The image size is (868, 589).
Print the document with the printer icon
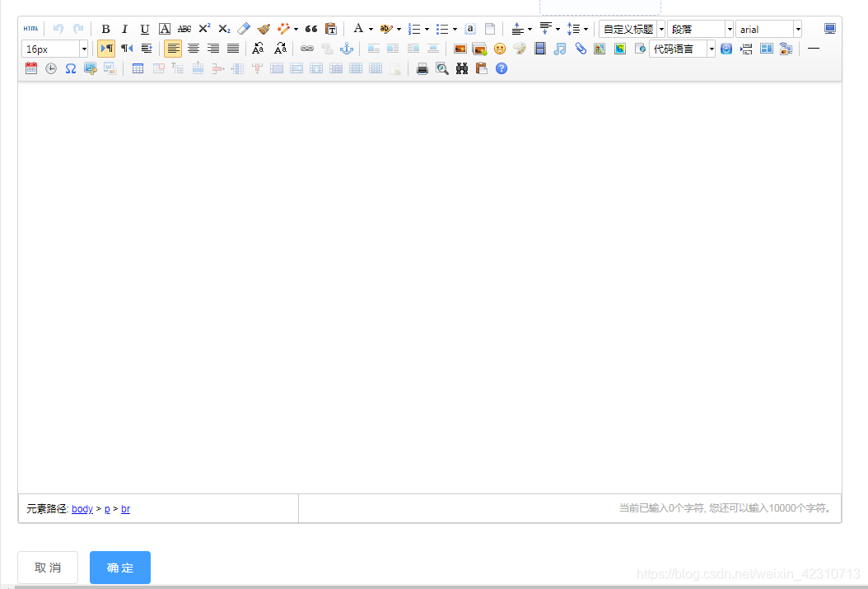click(422, 68)
